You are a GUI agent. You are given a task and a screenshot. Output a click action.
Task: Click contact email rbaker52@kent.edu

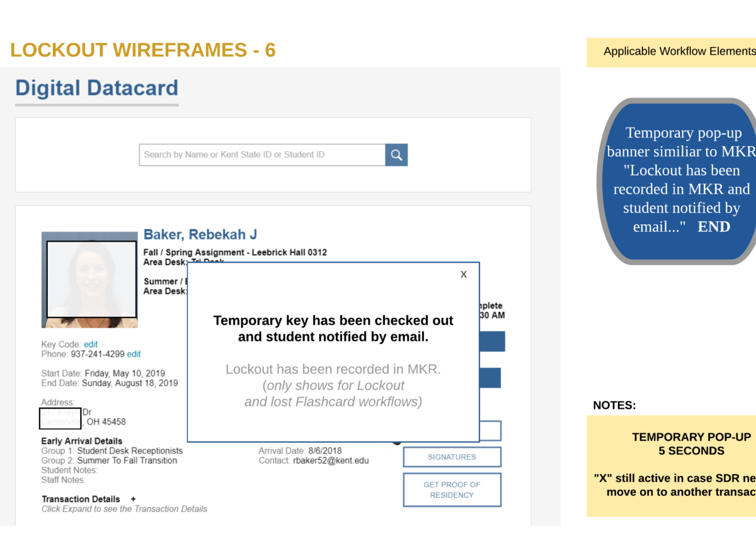(x=331, y=461)
